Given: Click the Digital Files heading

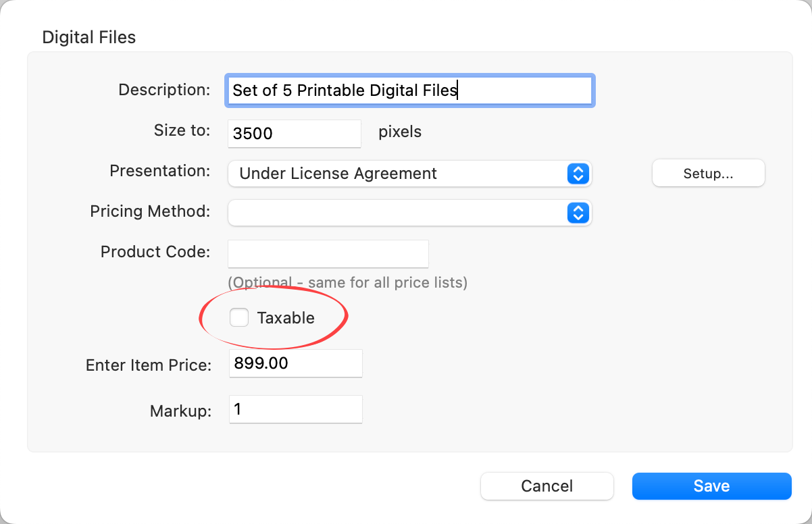Looking at the screenshot, I should 89,37.
